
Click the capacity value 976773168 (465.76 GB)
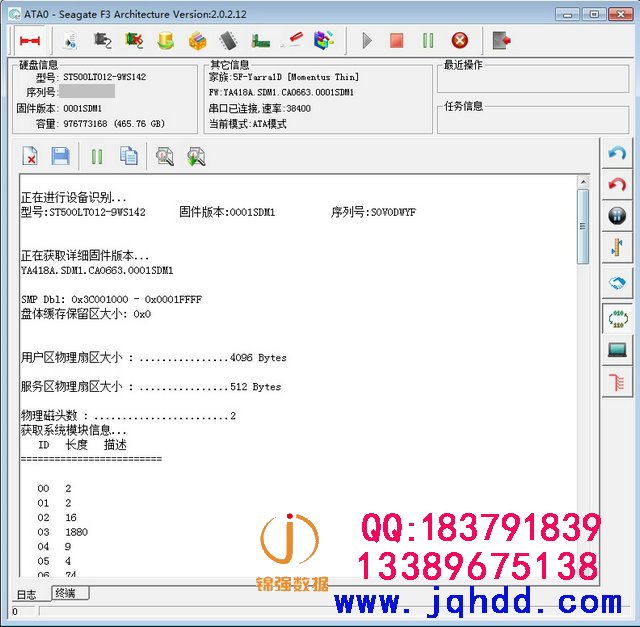coord(114,124)
